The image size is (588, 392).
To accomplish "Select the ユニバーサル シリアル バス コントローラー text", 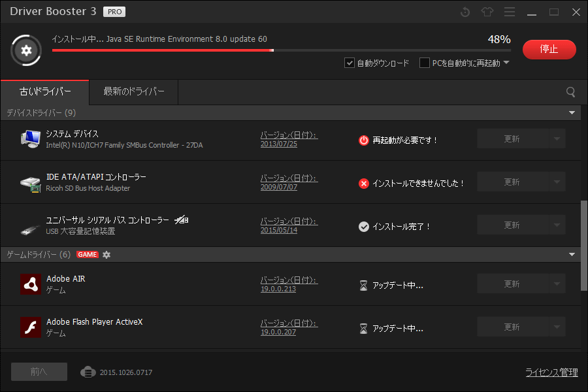I will (107, 220).
